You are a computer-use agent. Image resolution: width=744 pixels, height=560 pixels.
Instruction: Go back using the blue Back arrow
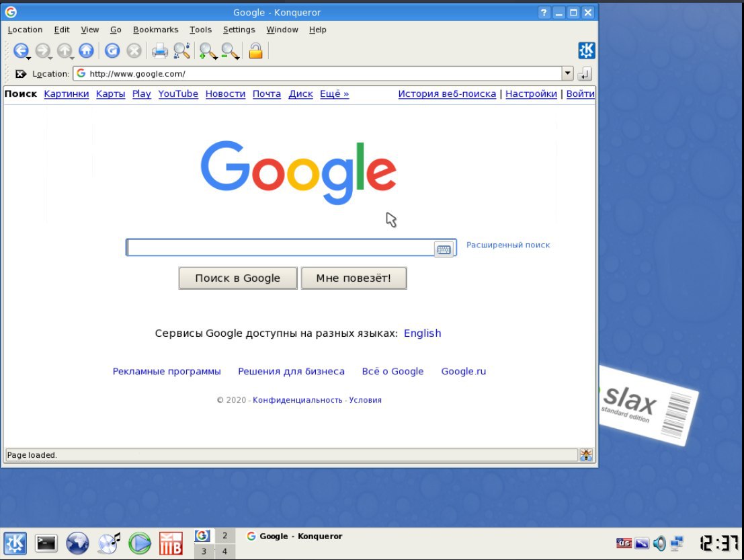(x=20, y=50)
